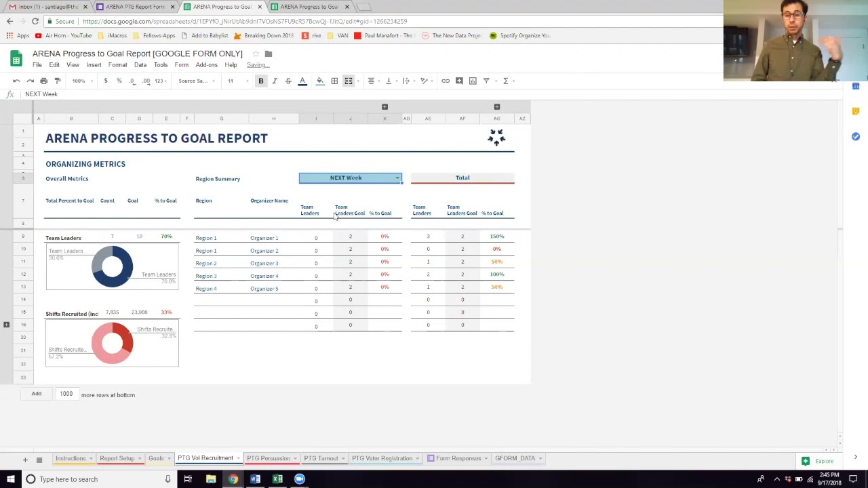Image resolution: width=868 pixels, height=488 pixels.
Task: Open the vertical align dropdown
Action: pyautogui.click(x=390, y=81)
